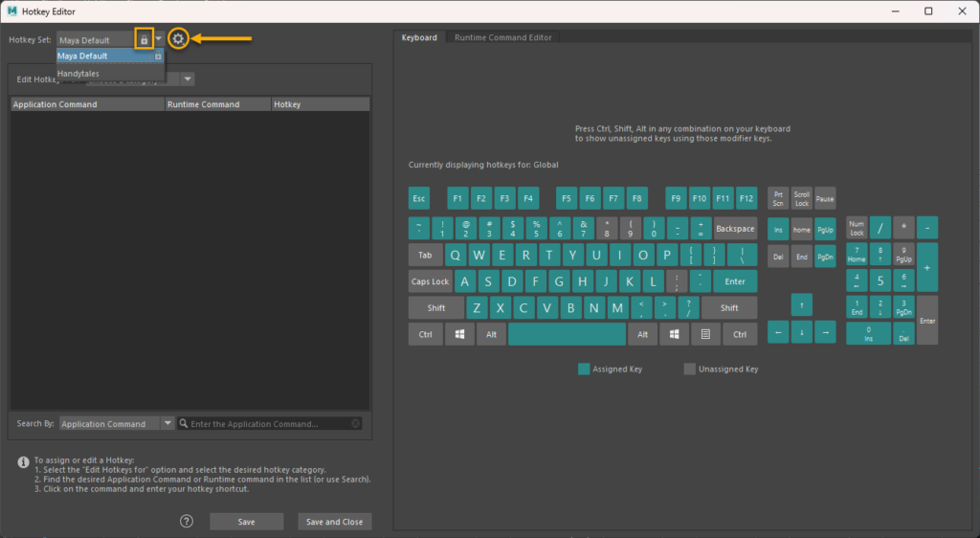
Task: Click the info icon beside hotkey instructions
Action: 23,462
